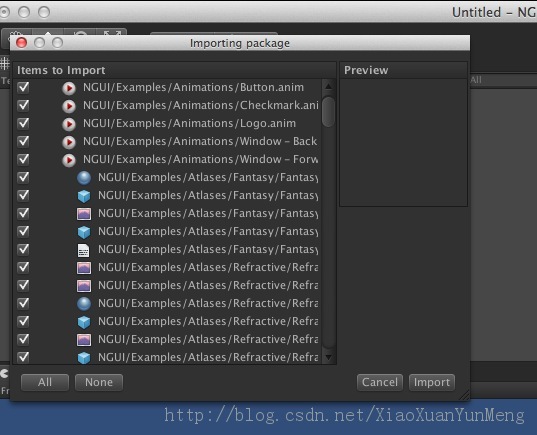Select the NGUI/Examples/Animations/Button.anim path text
Image resolution: width=537 pixels, height=435 pixels.
point(193,87)
